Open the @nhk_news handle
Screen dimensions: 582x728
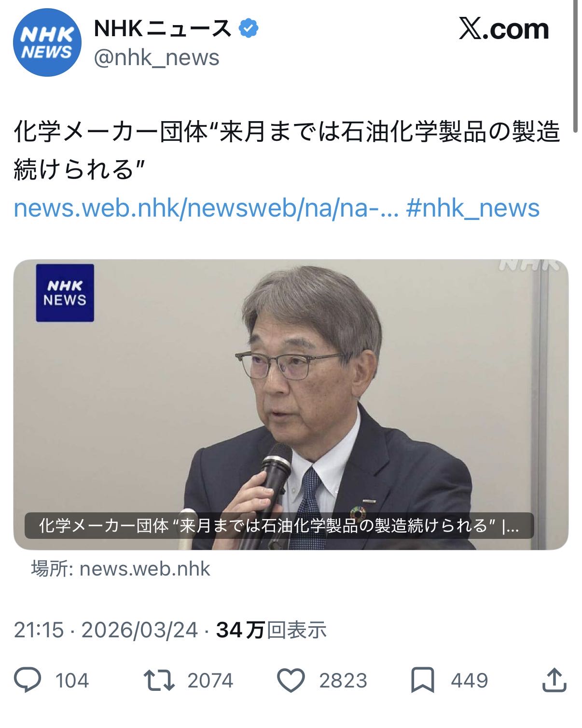(x=156, y=58)
